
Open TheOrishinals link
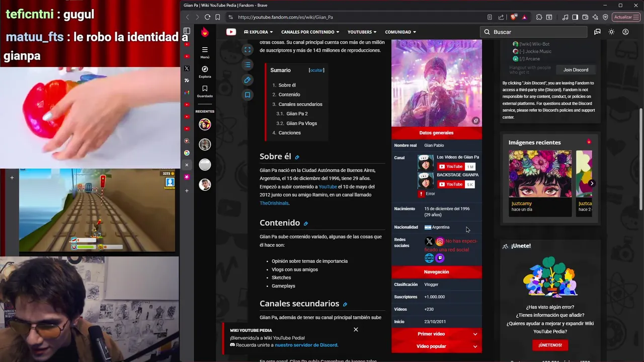(274, 203)
